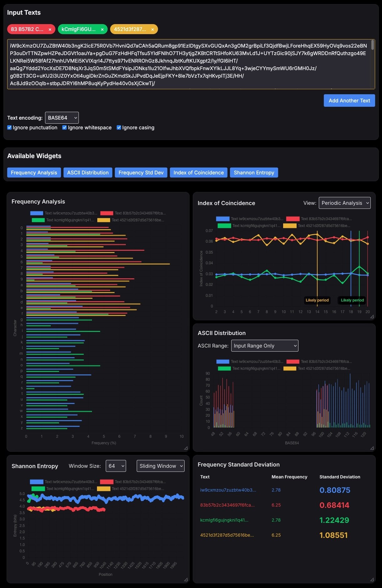Toggle the Frequency Analysis widget button
The height and width of the screenshot is (588, 382).
click(34, 173)
